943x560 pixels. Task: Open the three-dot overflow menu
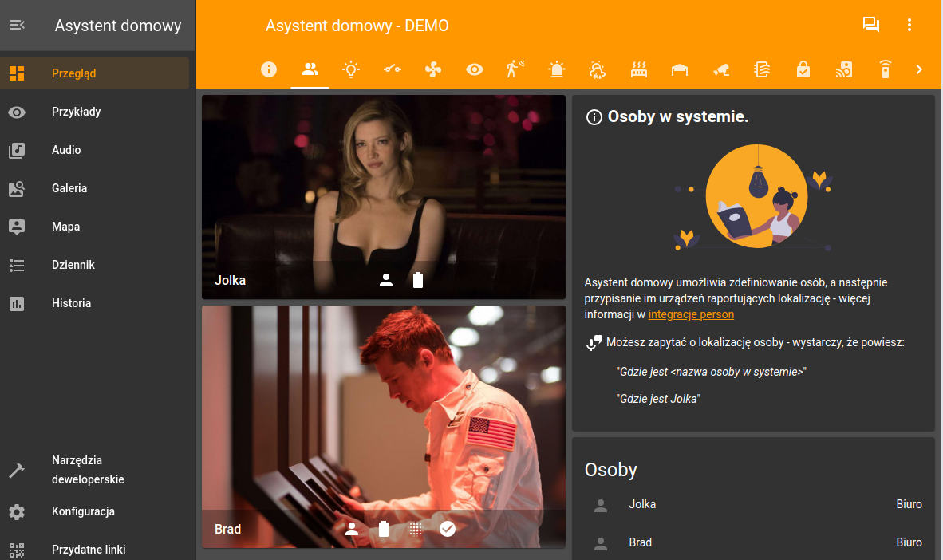pos(909,25)
